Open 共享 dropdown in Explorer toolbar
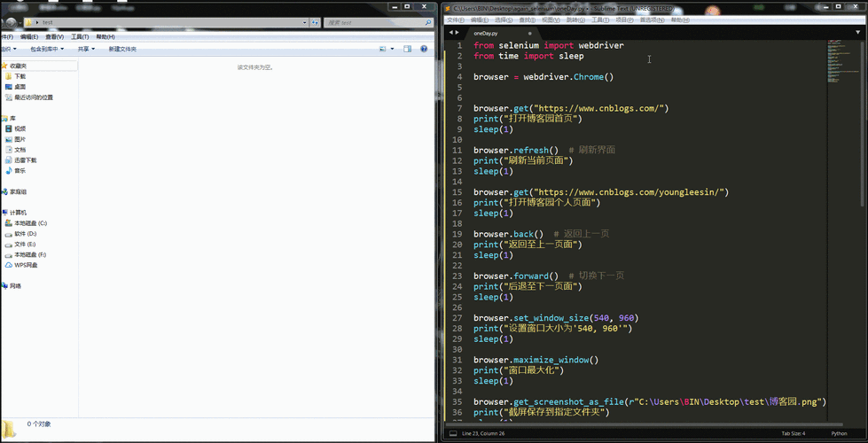The width and height of the screenshot is (868, 443). pos(86,50)
